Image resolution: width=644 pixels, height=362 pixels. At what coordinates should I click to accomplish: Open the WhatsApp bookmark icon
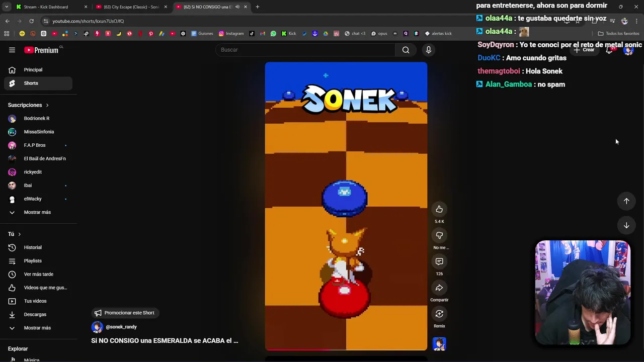click(x=273, y=34)
